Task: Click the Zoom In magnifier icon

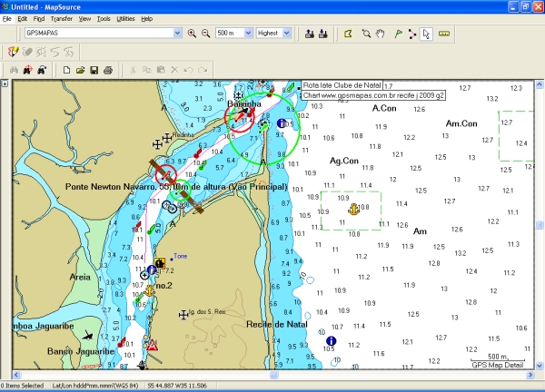Action: [192, 34]
